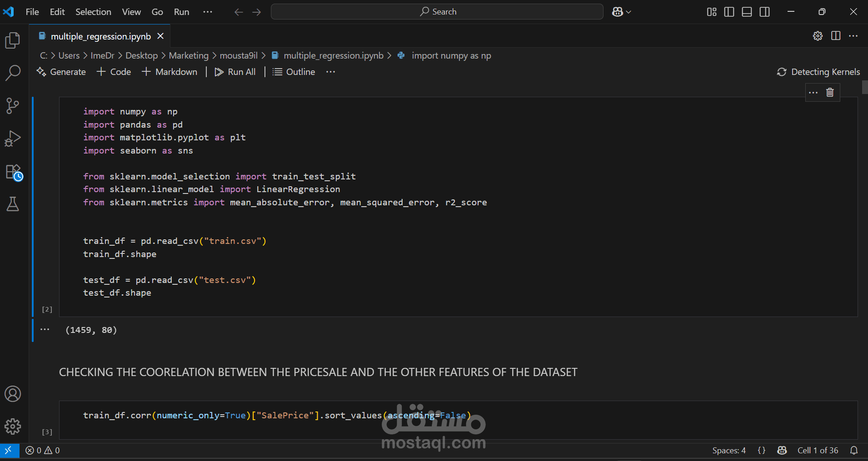868x461 pixels.
Task: Open notebook toolbar overflow after Outline
Action: tap(330, 72)
